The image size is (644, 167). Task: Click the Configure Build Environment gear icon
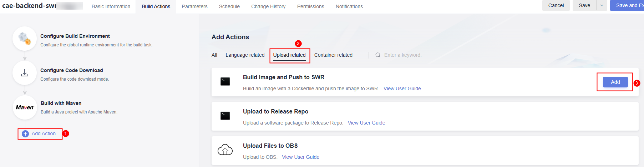[25, 39]
